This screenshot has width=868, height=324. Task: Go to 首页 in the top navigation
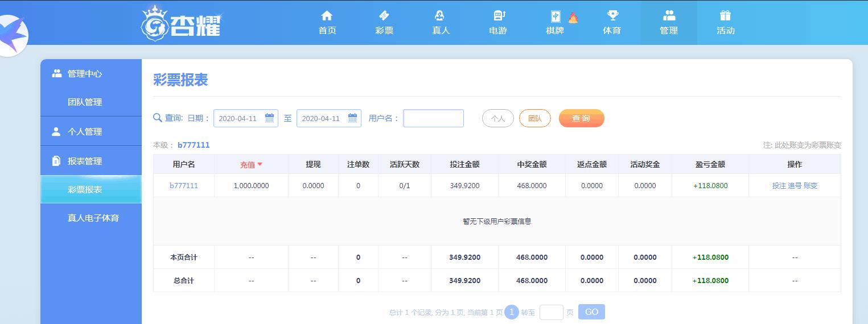327,31
